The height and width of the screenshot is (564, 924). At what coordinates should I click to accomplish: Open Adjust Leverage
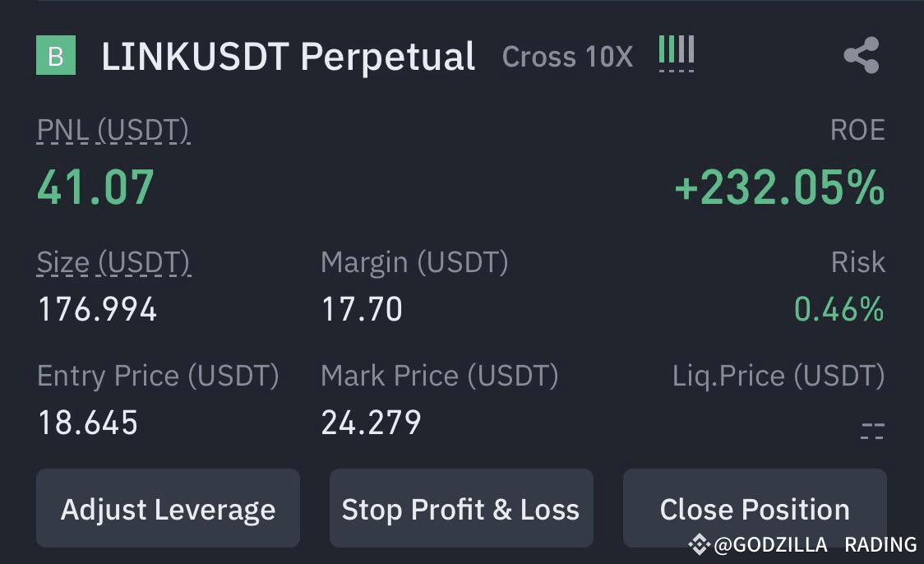pos(168,508)
